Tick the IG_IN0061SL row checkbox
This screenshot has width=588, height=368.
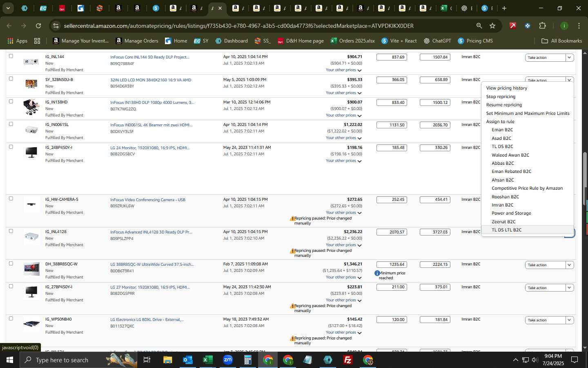coord(11,124)
